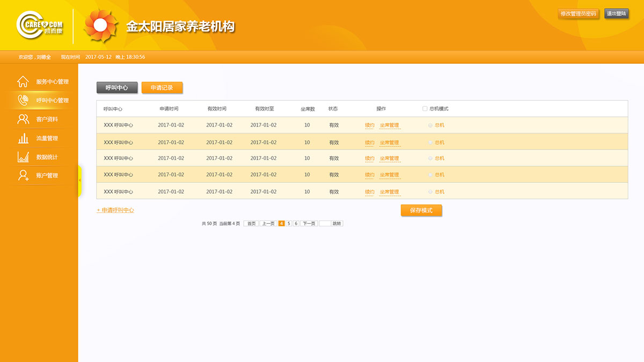
Task: Click 坐席管理 in the first table row
Action: point(390,125)
